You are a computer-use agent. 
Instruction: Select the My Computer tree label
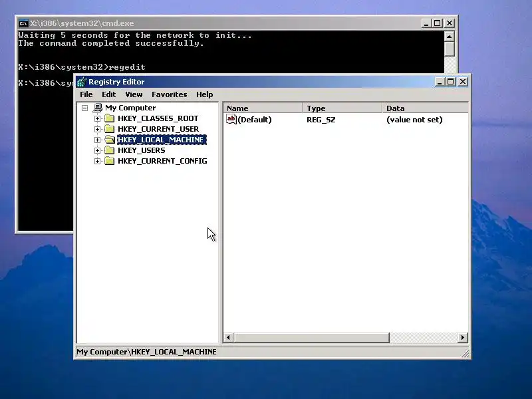coord(130,108)
